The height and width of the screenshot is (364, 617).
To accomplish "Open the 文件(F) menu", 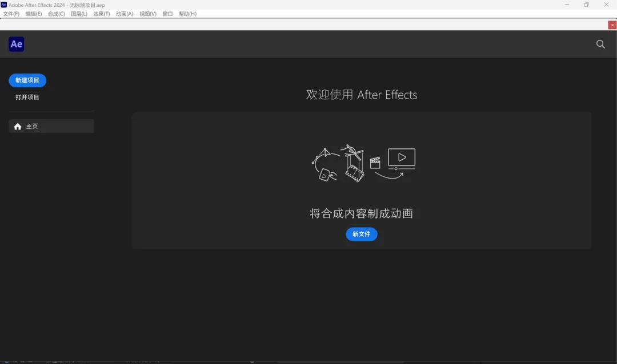I will (x=11, y=14).
